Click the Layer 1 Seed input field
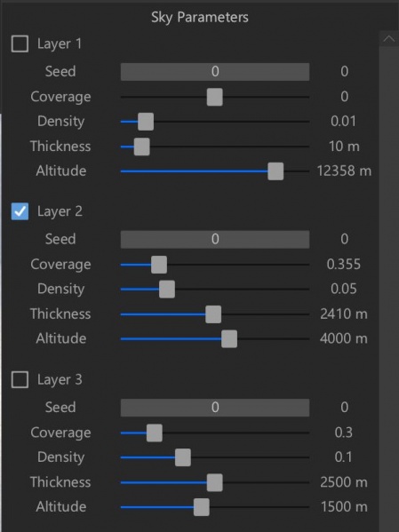The width and height of the screenshot is (399, 532). click(x=215, y=72)
